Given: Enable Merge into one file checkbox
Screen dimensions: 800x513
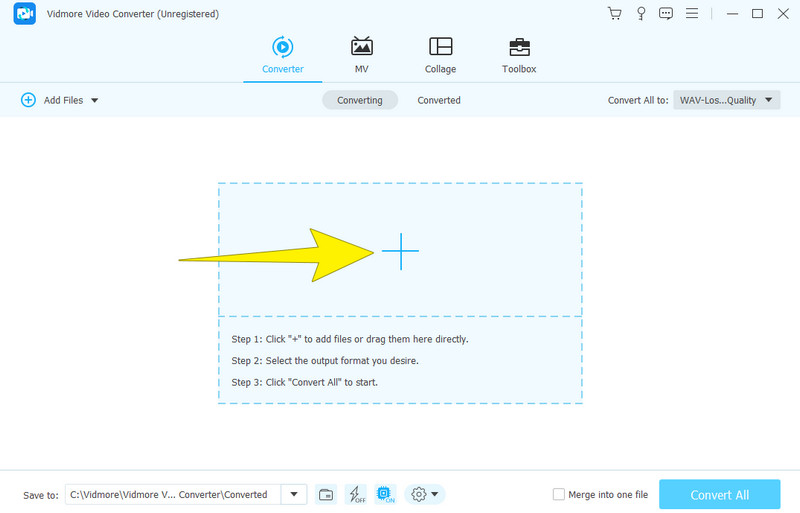Looking at the screenshot, I should pos(558,494).
